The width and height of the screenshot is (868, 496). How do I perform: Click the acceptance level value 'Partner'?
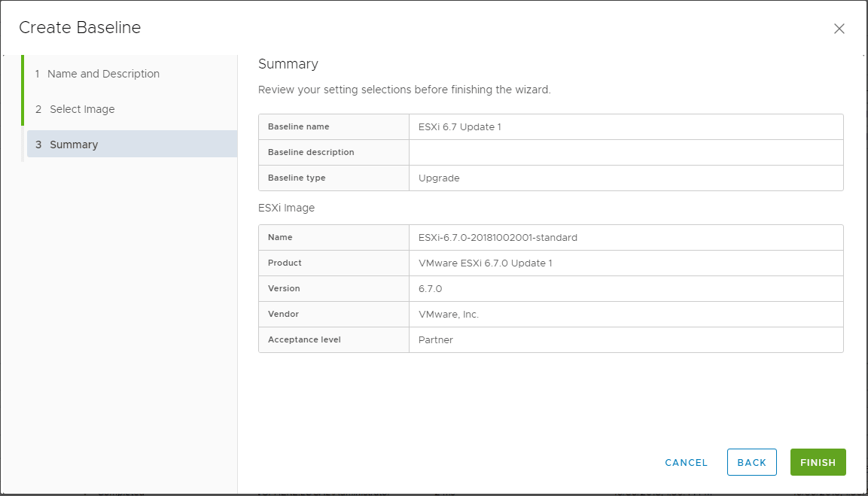(436, 340)
